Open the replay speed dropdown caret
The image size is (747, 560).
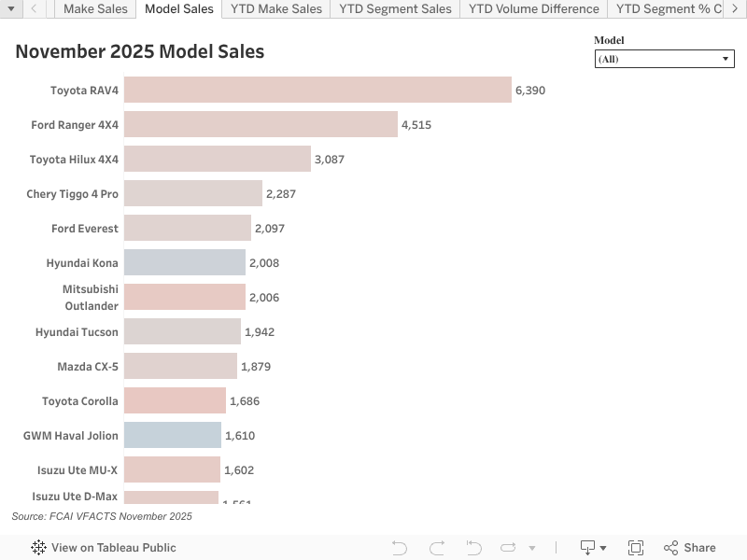[532, 548]
